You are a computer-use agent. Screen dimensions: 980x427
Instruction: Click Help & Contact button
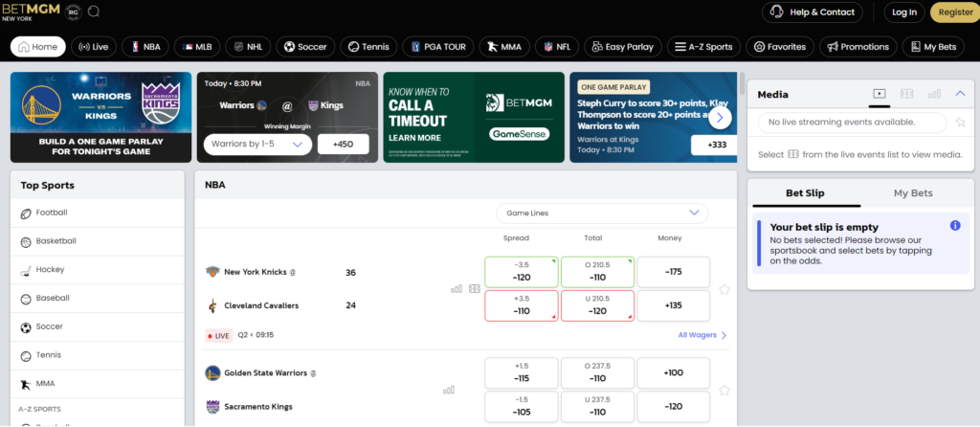coord(813,12)
